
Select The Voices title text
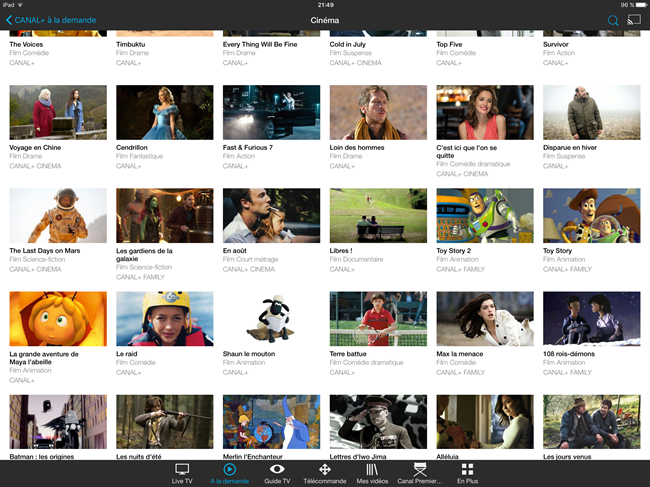click(26, 44)
